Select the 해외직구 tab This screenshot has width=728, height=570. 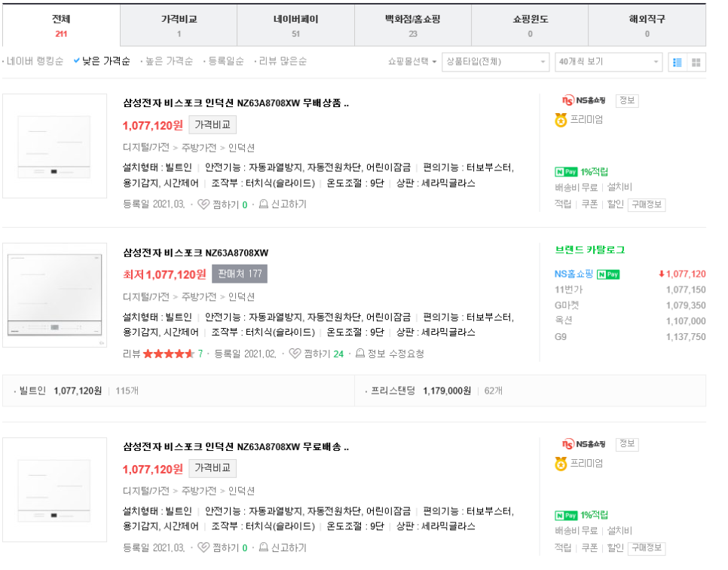[647, 26]
